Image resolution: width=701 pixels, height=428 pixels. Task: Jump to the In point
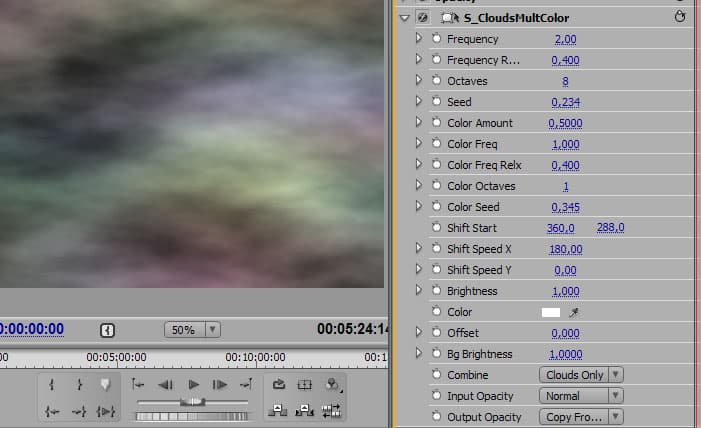(52, 411)
